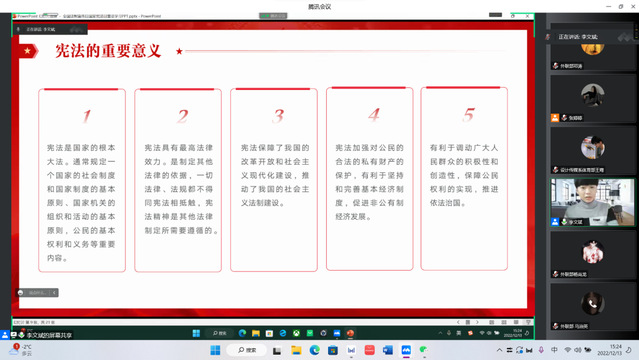Launch Microsoft Edge from the host taskbar
This screenshot has width=639, height=360.
tap(314, 350)
